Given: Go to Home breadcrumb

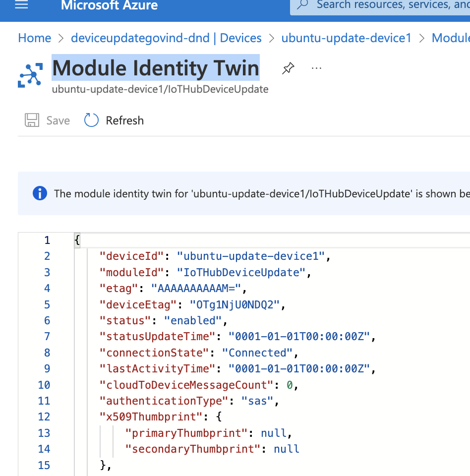Looking at the screenshot, I should tap(35, 38).
